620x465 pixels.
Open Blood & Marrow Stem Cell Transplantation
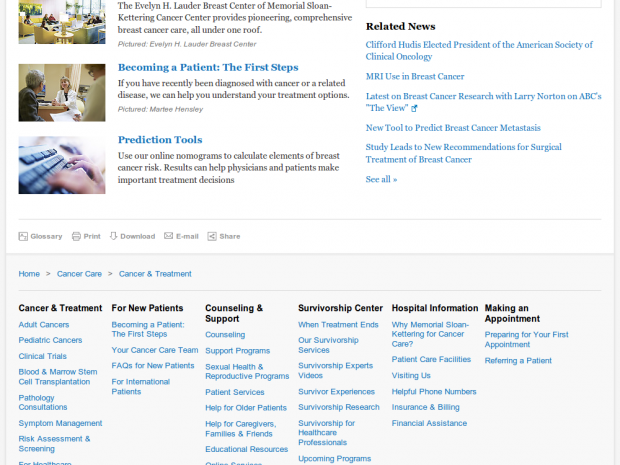(58, 377)
